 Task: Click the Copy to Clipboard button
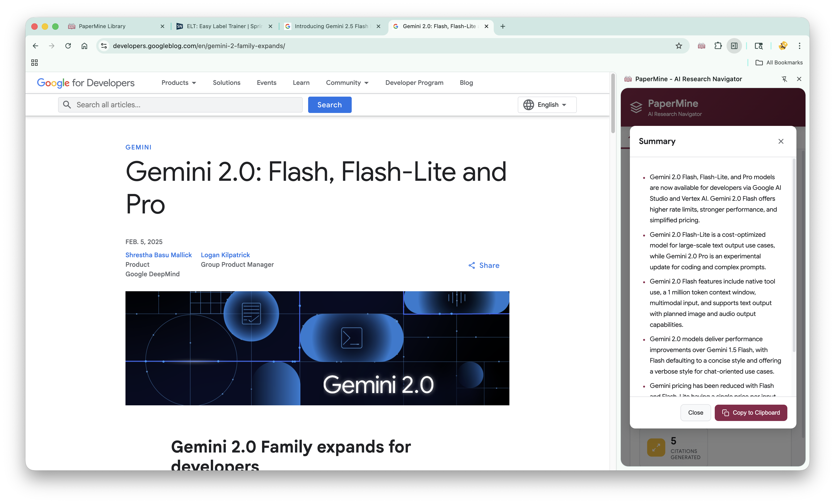pyautogui.click(x=751, y=413)
